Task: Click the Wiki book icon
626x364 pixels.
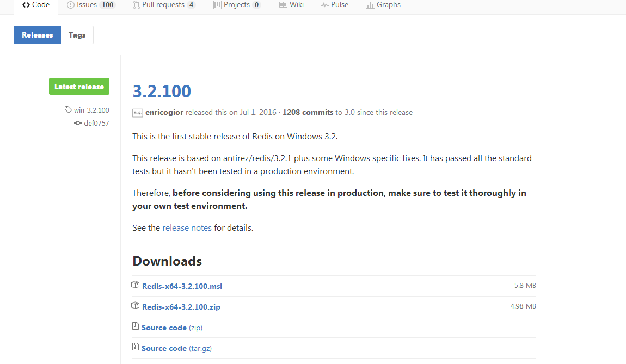Action: 283,5
